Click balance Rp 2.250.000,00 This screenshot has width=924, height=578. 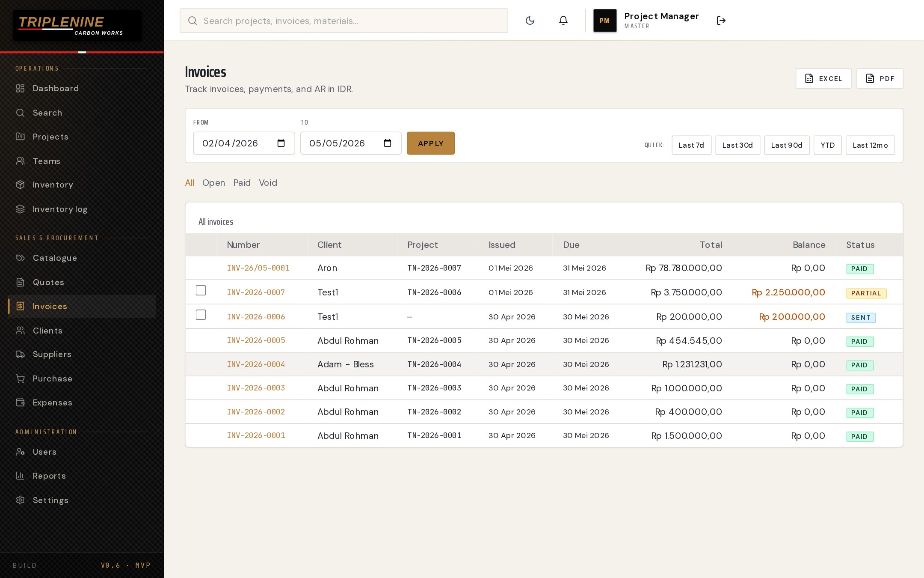click(788, 292)
